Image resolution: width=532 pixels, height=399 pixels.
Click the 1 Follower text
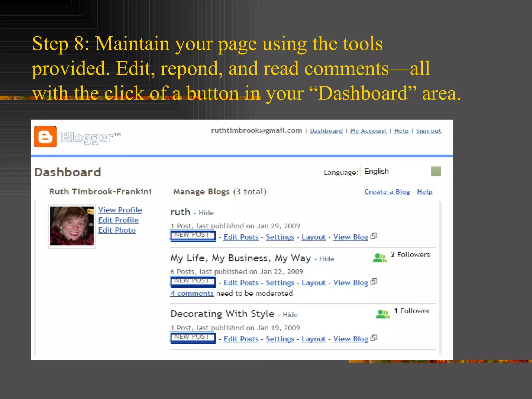pyautogui.click(x=412, y=311)
